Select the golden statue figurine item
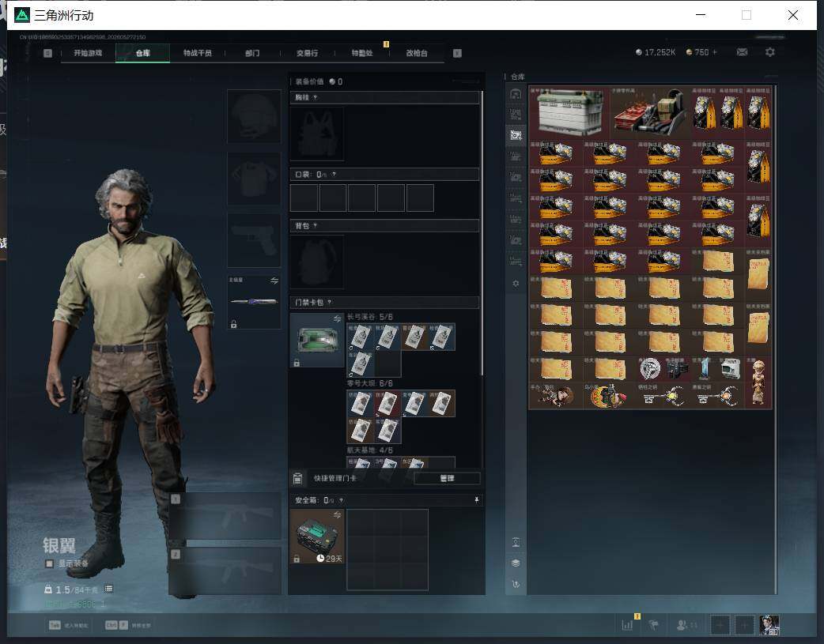Viewport: 824px width, 644px height. click(x=758, y=382)
